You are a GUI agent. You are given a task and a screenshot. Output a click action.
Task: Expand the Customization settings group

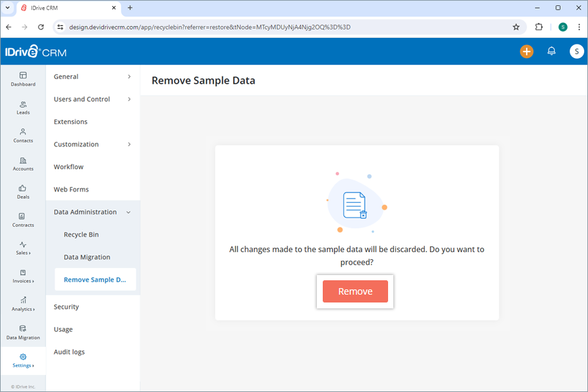(x=91, y=144)
